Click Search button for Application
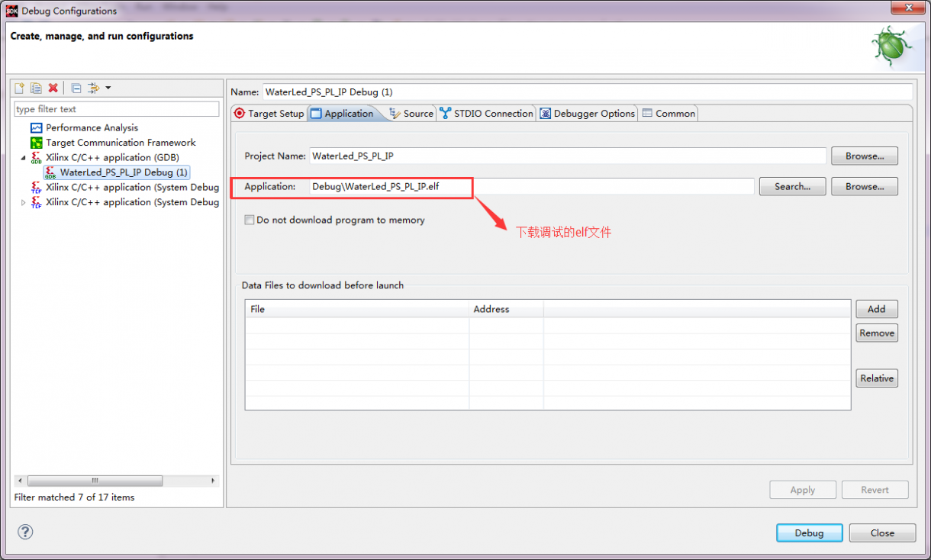This screenshot has width=931, height=560. (792, 186)
